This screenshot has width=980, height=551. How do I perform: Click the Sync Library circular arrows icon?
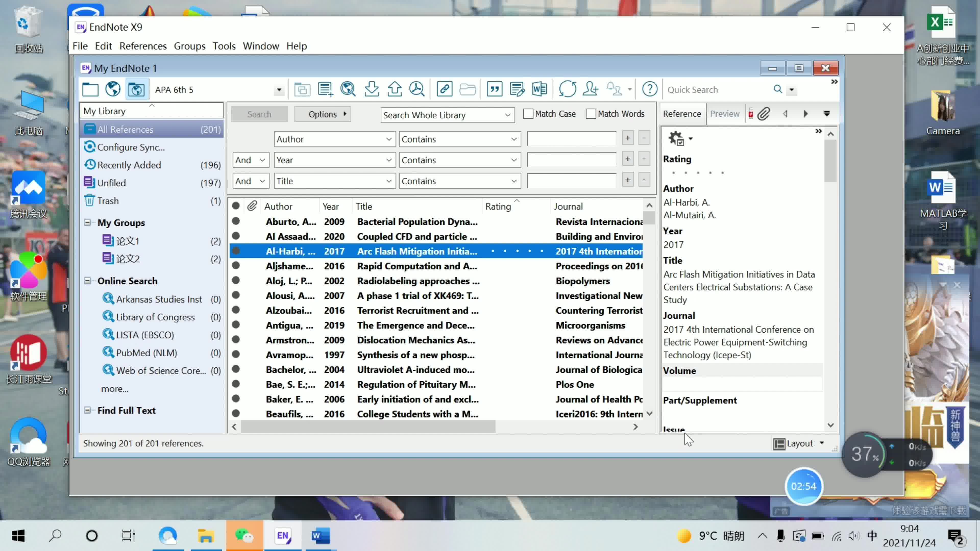[567, 89]
